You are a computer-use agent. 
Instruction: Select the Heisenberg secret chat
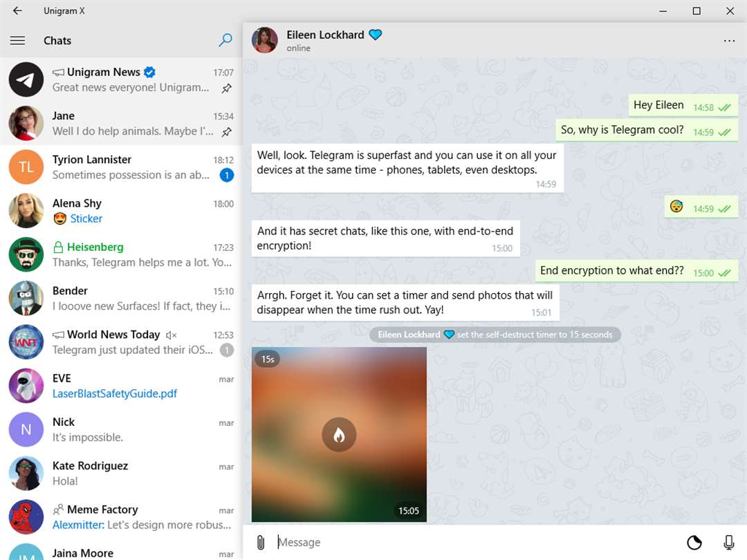coord(122,254)
